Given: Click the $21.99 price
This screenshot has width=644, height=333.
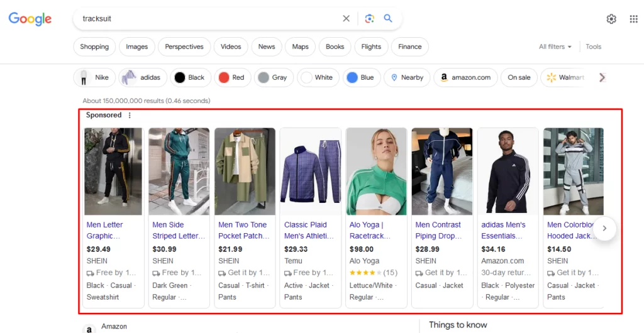Looking at the screenshot, I should point(230,249).
